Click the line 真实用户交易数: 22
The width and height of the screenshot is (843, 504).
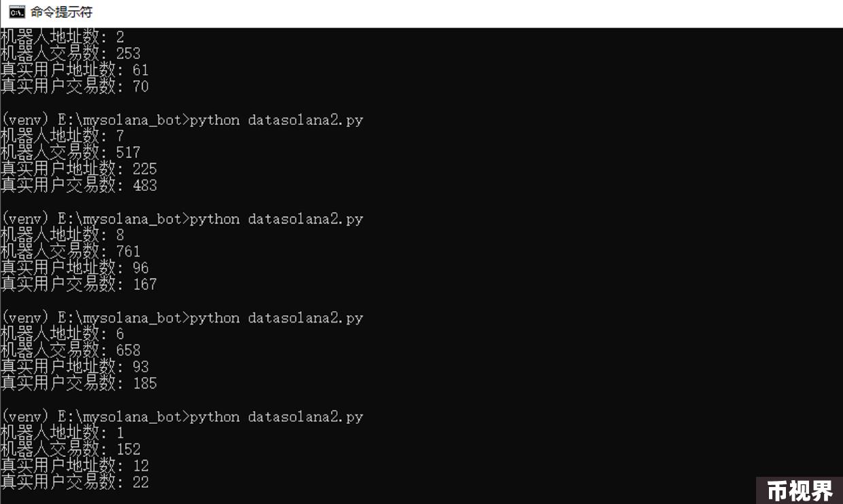click(x=75, y=482)
